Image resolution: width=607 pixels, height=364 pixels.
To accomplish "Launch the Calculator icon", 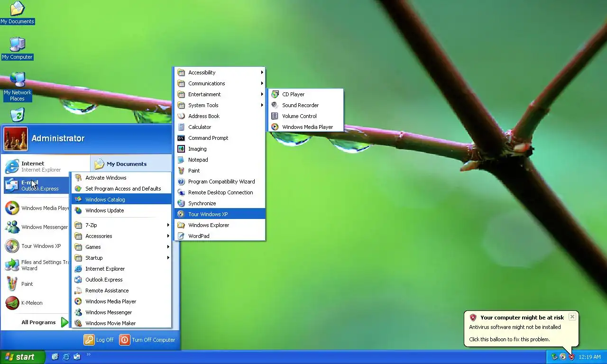I will [x=181, y=127].
